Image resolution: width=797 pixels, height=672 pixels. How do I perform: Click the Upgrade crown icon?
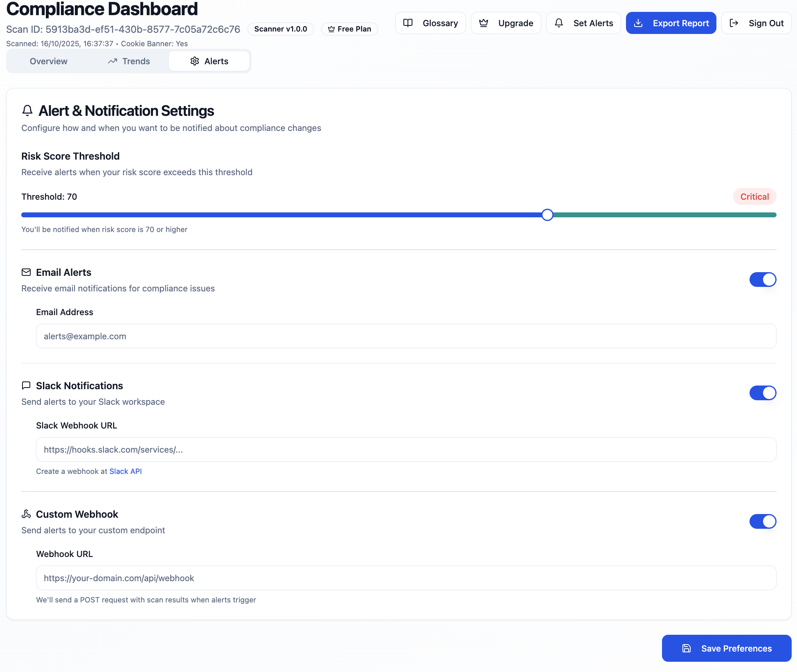[x=484, y=23]
